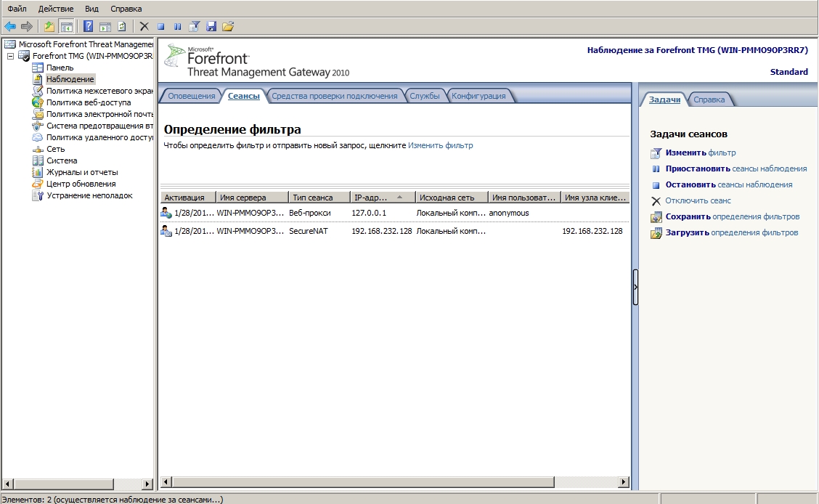Click right arrow of tree pane scrollbar
The width and height of the screenshot is (819, 504).
147,484
